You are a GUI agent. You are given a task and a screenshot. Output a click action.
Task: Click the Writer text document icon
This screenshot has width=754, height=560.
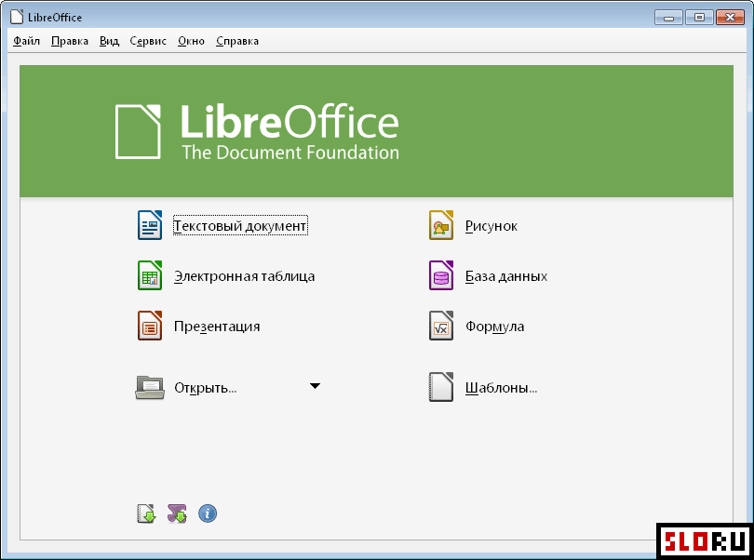coord(150,225)
